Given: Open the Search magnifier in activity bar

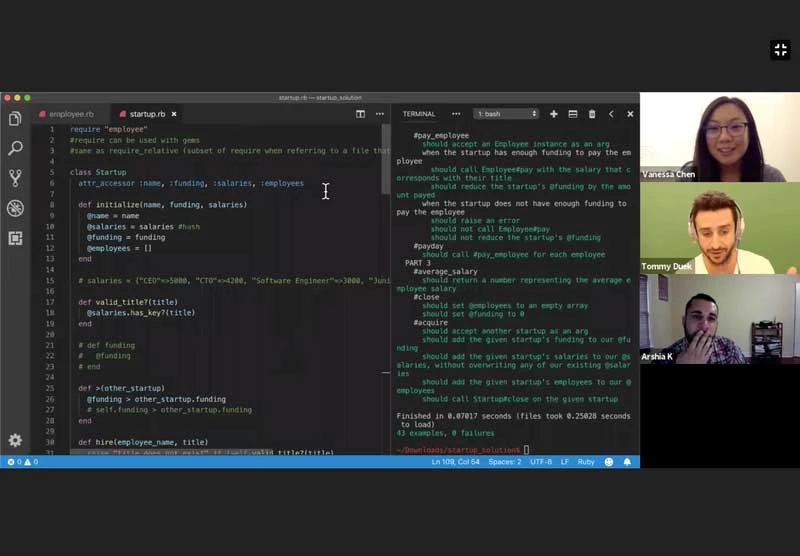Looking at the screenshot, I should click(x=15, y=148).
